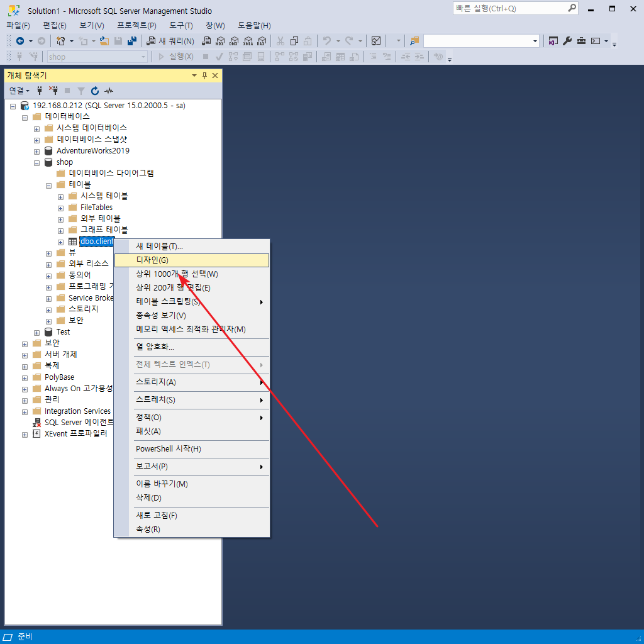Expand the Test database node
This screenshot has height=644, width=644.
[36, 333]
